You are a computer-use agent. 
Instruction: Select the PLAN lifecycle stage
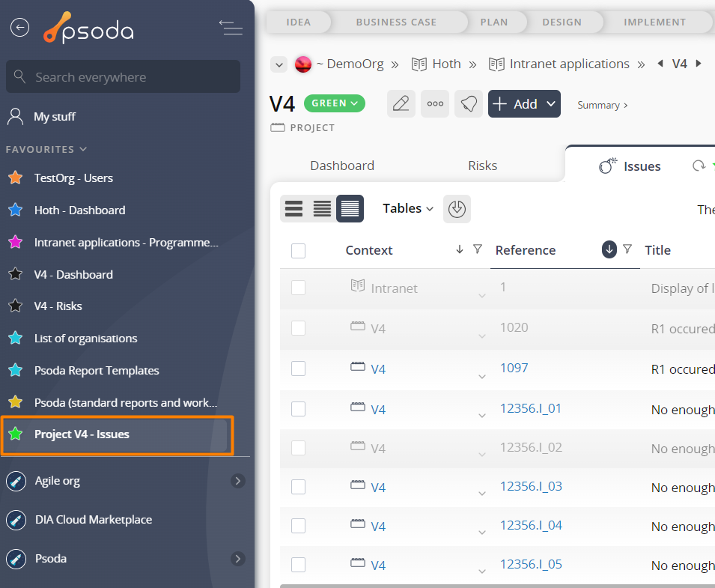[494, 22]
